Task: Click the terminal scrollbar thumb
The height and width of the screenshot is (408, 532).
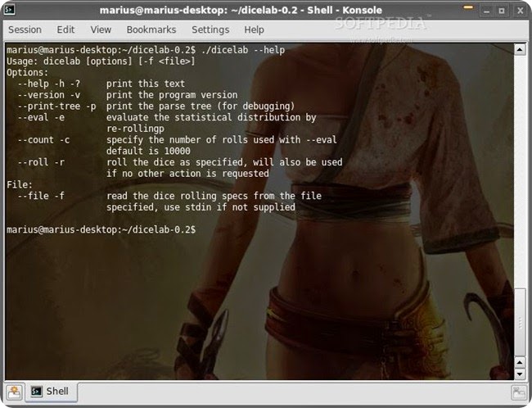Action: click(520, 322)
